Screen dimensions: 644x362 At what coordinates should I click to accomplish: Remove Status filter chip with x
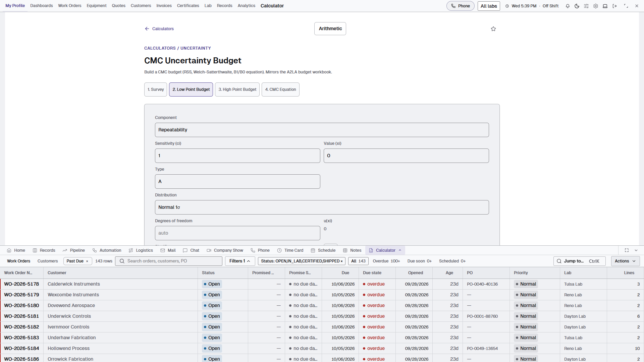tap(342, 261)
